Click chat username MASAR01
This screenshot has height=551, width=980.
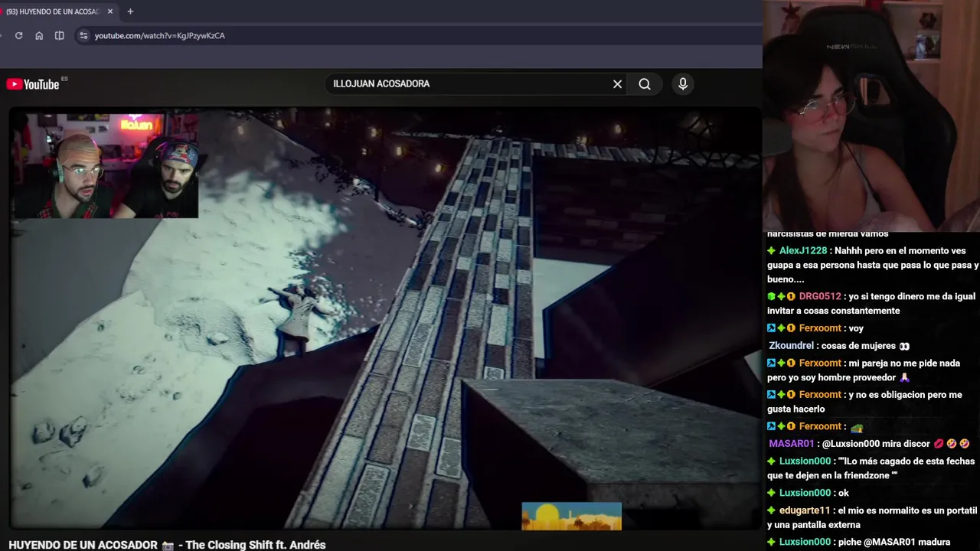(x=792, y=443)
